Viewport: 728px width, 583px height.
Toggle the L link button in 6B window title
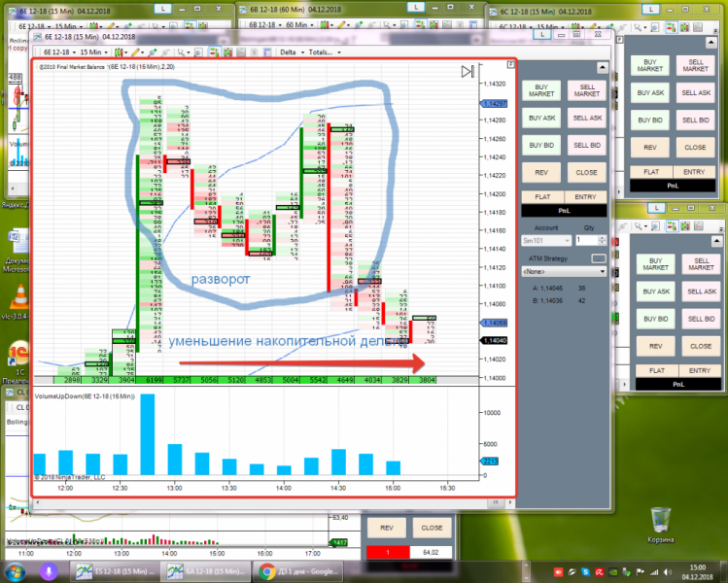click(416, 7)
